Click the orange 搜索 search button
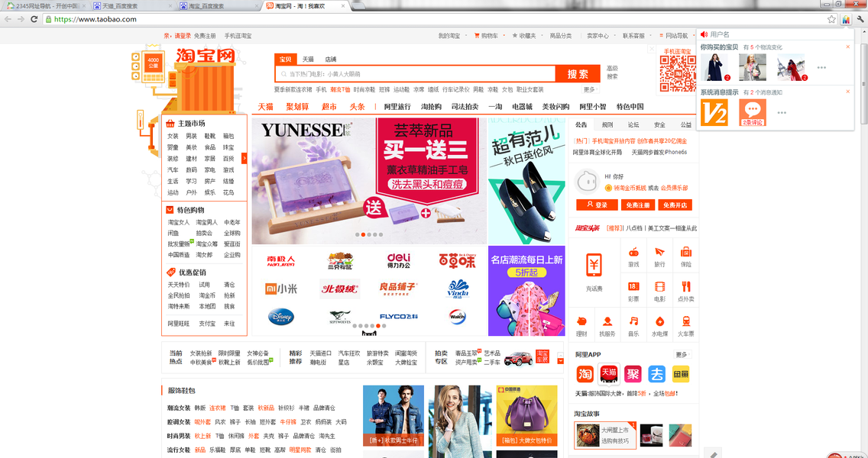The image size is (868, 458). point(578,73)
